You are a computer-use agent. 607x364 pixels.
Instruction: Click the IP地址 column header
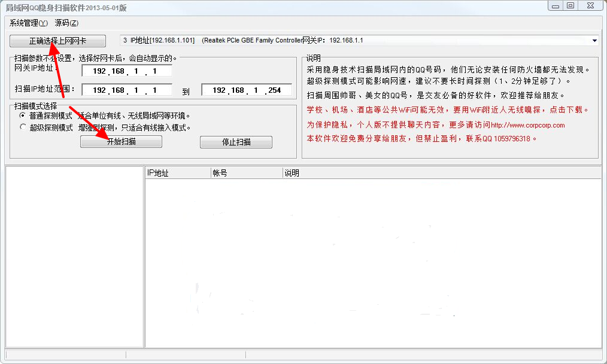[178, 172]
